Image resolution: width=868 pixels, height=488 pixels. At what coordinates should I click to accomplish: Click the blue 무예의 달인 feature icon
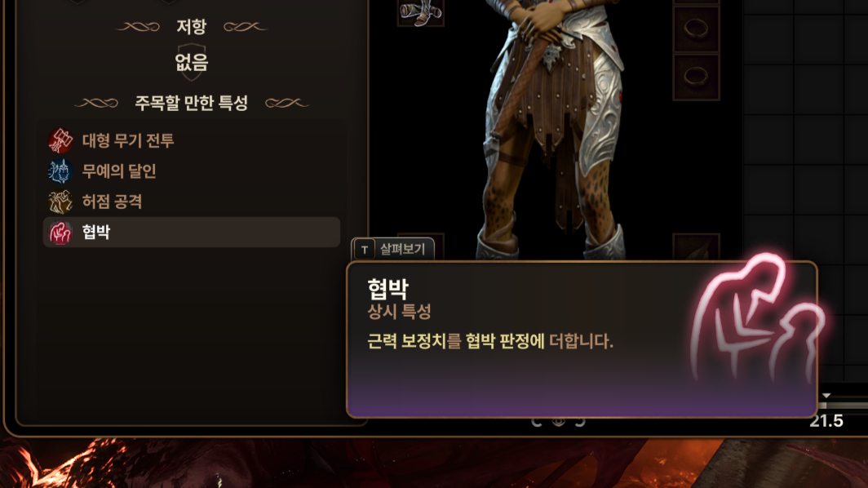coord(60,171)
